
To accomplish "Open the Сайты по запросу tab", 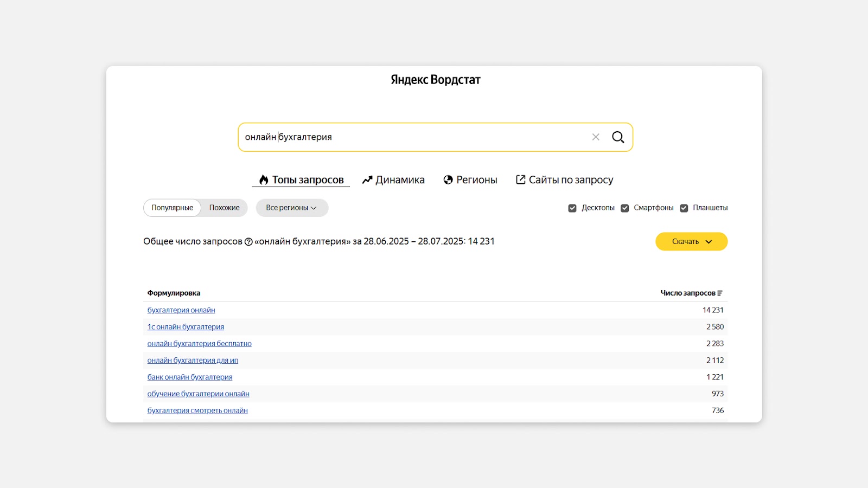I will pos(564,180).
